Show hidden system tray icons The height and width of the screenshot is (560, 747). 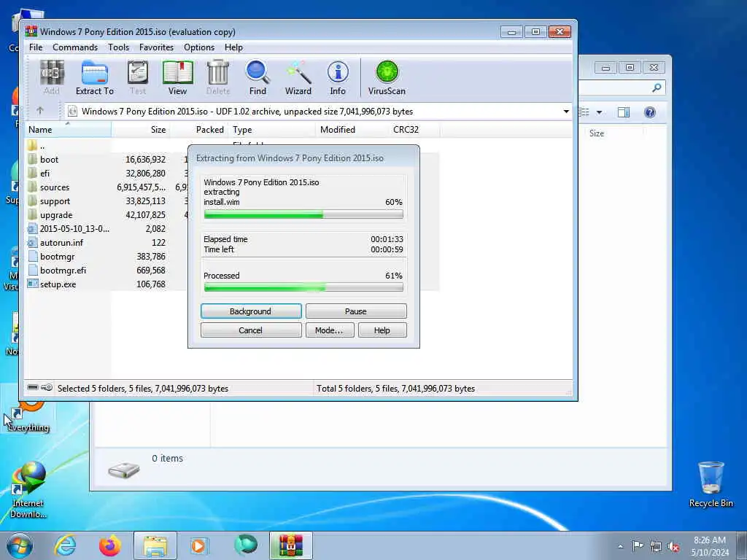[x=620, y=547]
